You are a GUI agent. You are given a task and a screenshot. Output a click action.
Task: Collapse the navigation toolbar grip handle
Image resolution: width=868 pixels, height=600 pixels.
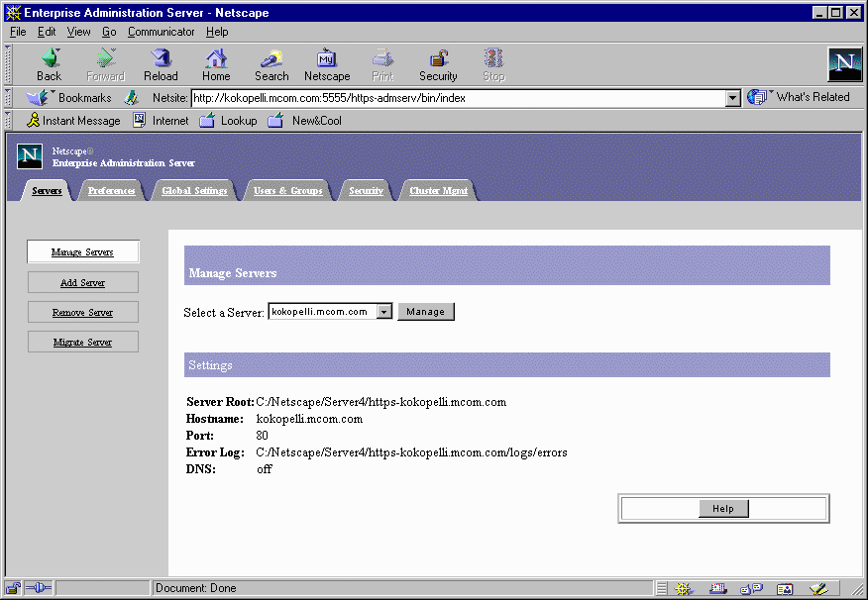8,64
